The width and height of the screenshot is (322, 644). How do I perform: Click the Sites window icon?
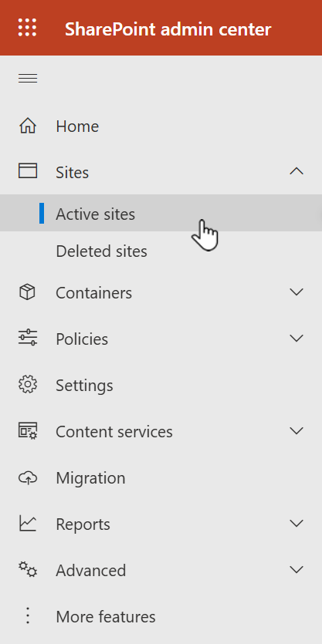point(28,171)
